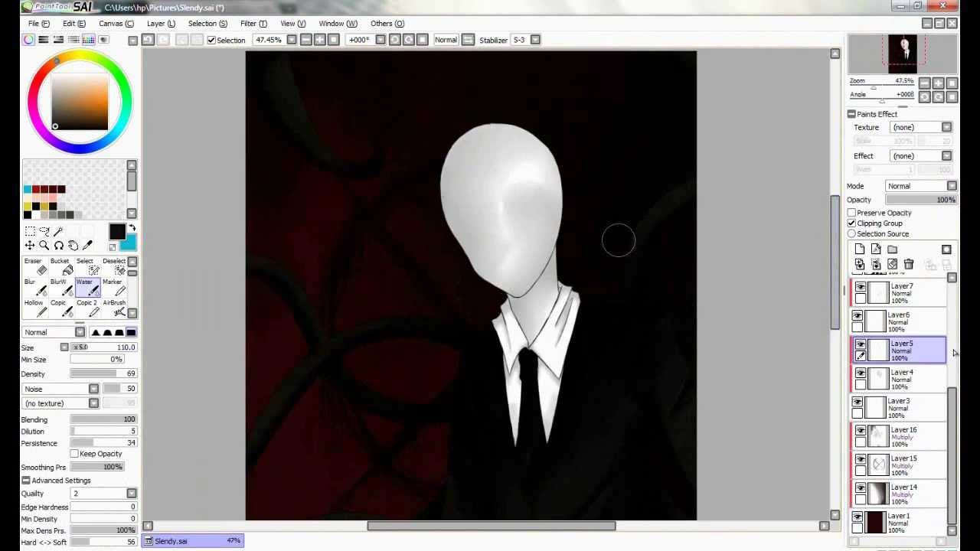The height and width of the screenshot is (551, 980).
Task: Open the Stabilizer S-3 dropdown
Action: tap(535, 40)
